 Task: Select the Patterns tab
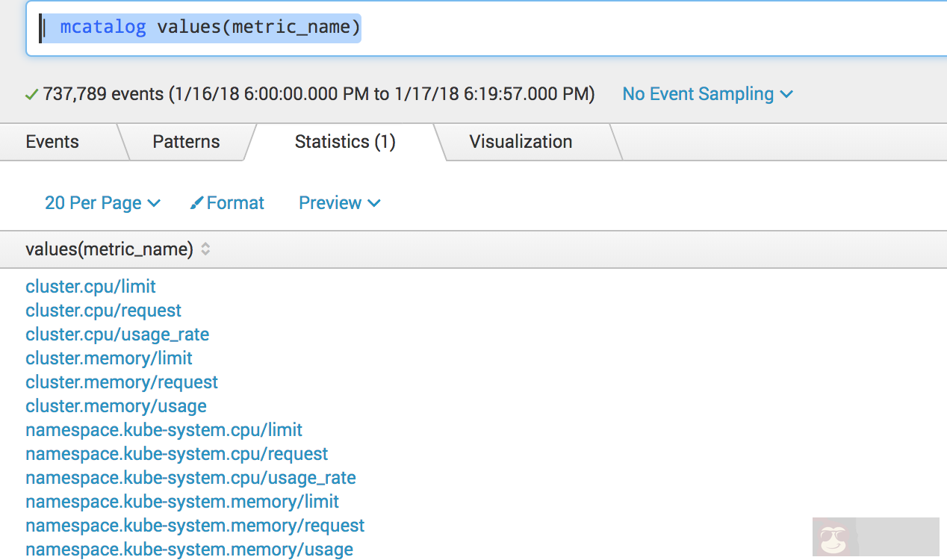(x=185, y=141)
